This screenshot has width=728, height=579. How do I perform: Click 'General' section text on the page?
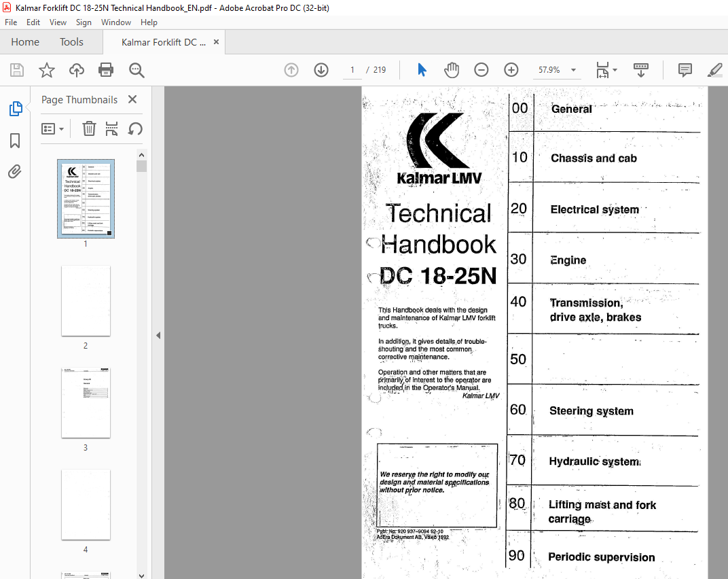coord(572,109)
